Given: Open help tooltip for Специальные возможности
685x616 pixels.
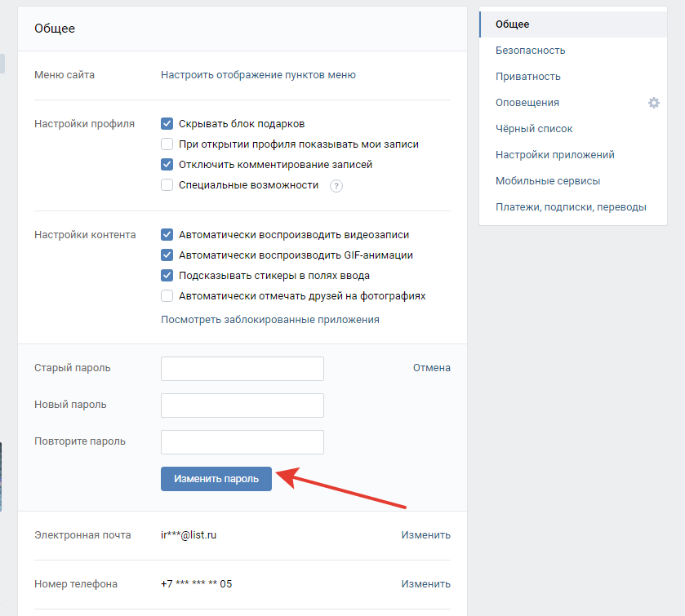Looking at the screenshot, I should [336, 186].
